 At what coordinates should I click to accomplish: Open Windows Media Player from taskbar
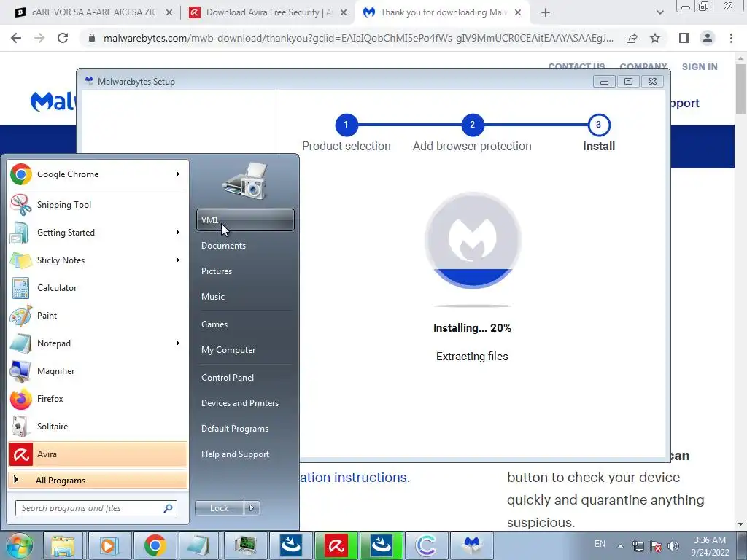pos(108,545)
